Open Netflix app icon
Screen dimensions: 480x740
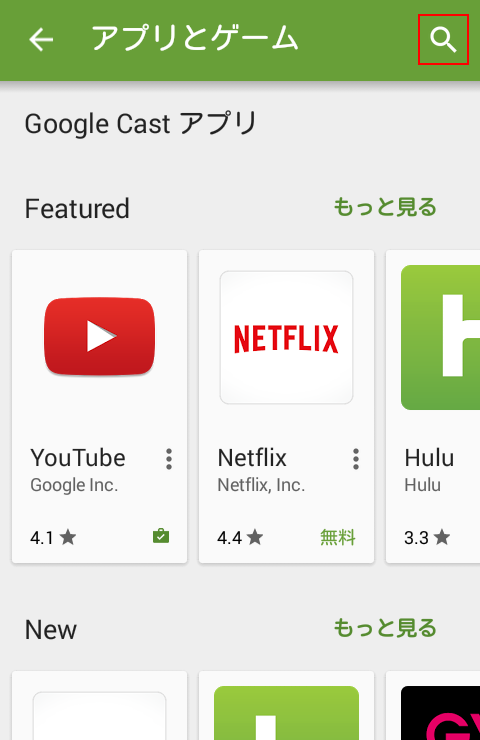(286, 337)
